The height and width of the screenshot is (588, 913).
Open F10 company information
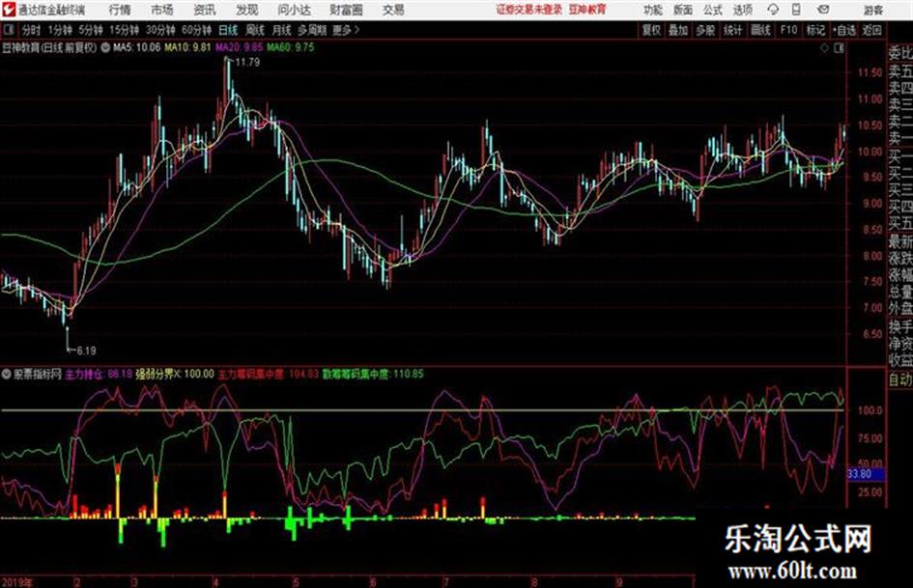point(788,30)
